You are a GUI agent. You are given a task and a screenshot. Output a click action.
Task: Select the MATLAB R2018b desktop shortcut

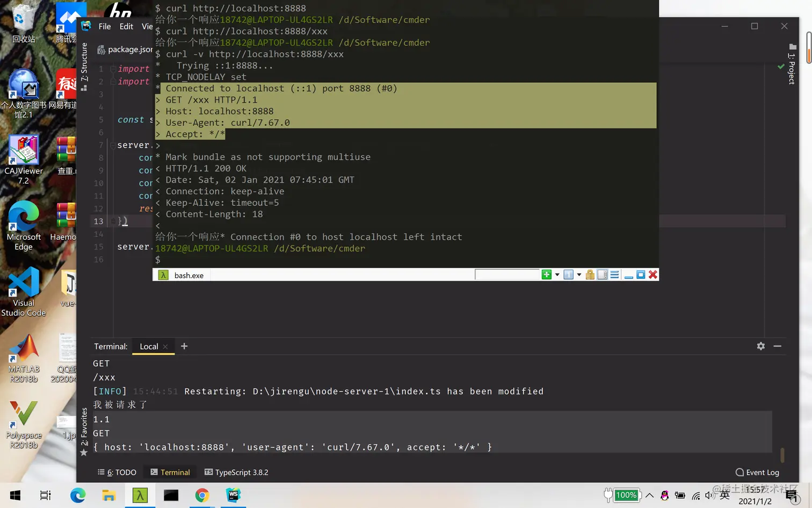(x=23, y=359)
